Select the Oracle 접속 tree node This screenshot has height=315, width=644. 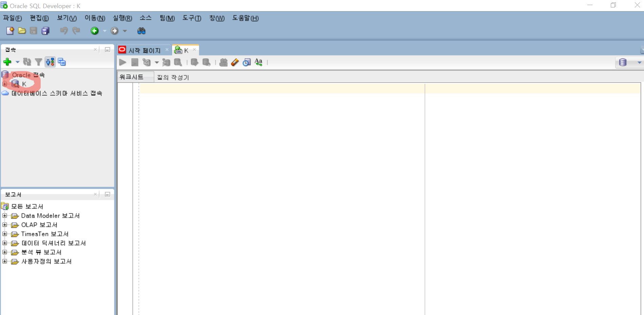point(28,75)
